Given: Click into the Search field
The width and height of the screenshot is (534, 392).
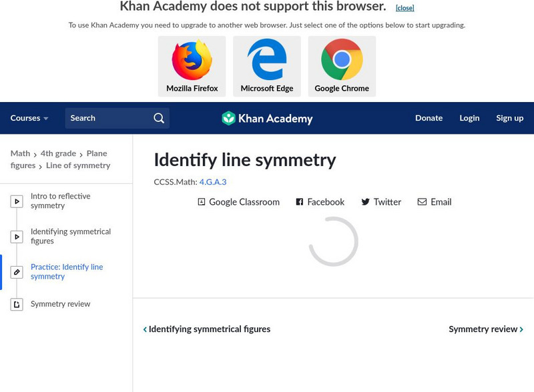Looking at the screenshot, I should click(x=107, y=118).
